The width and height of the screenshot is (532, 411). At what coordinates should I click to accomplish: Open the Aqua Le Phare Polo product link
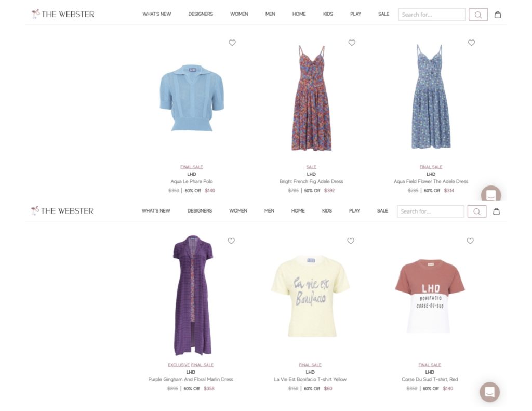(x=192, y=181)
